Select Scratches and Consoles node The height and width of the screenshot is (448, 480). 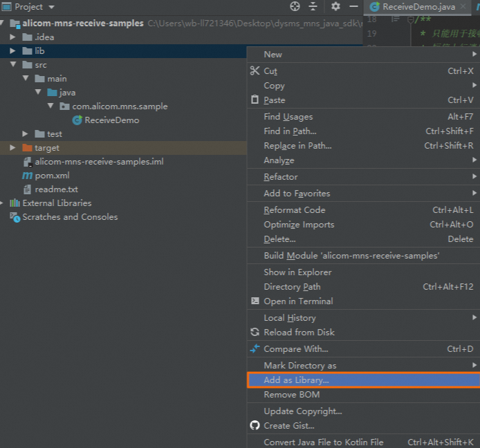(x=64, y=217)
